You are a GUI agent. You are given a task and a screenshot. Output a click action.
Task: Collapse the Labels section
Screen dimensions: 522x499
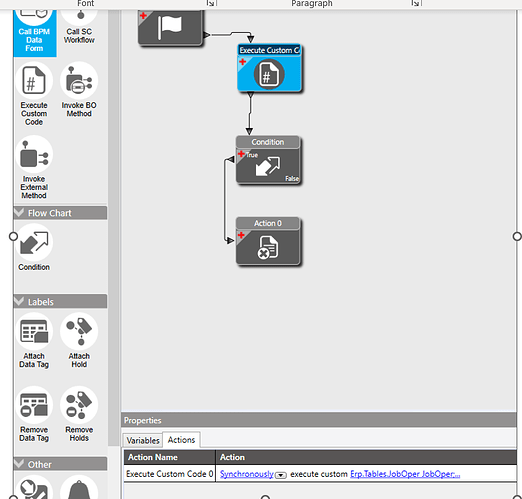19,301
